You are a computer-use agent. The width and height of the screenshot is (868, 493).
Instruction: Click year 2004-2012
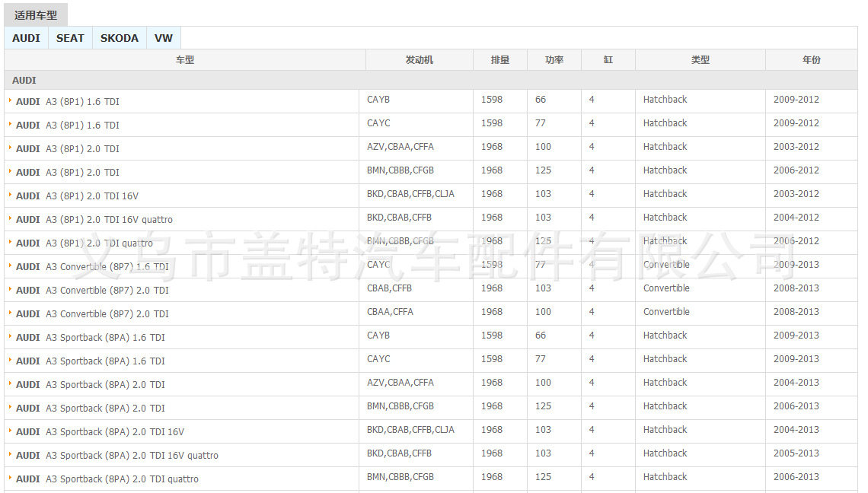click(x=796, y=218)
